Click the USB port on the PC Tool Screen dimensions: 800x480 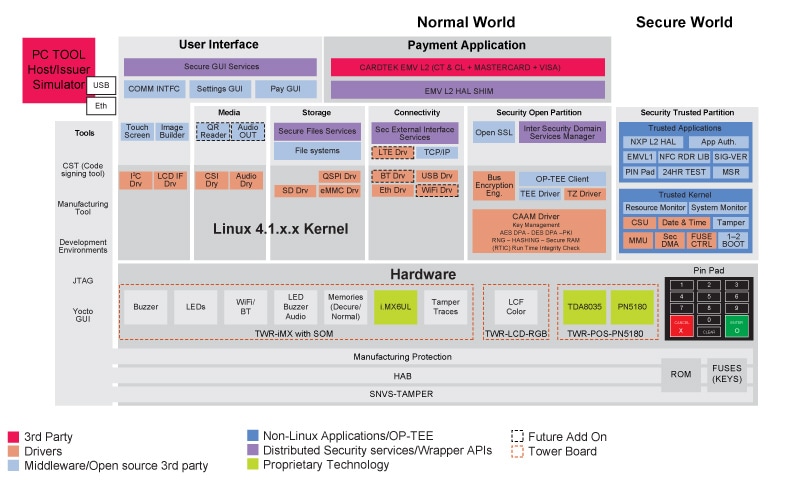101,85
